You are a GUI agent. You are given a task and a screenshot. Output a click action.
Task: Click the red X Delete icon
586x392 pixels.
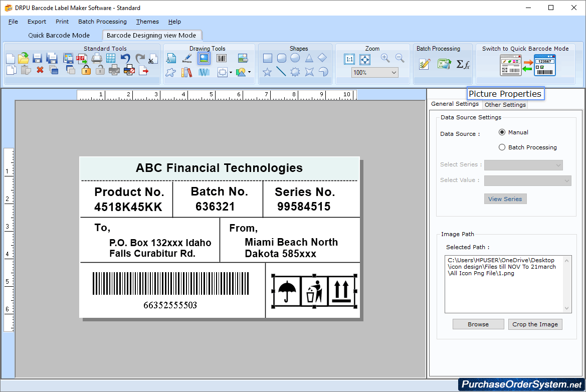click(x=40, y=70)
